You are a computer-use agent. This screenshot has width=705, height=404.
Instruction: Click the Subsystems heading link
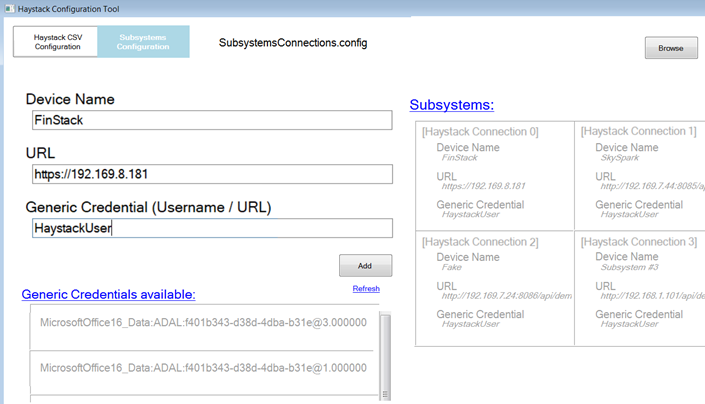pyautogui.click(x=451, y=105)
